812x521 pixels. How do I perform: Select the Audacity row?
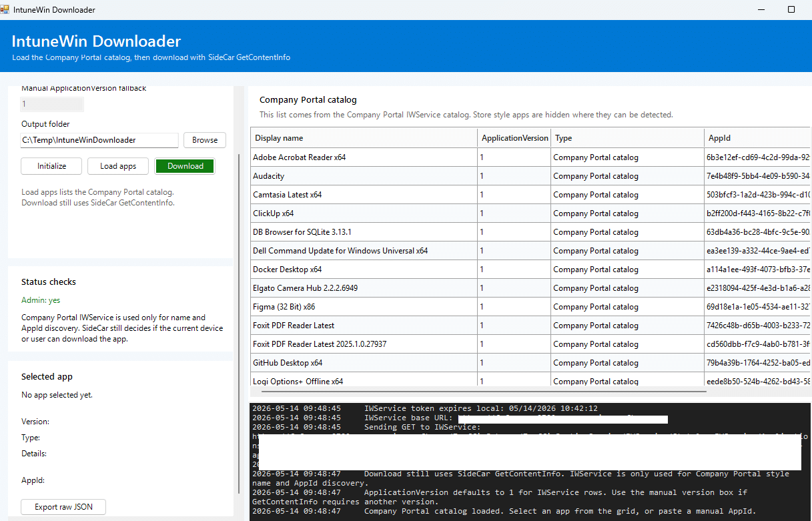click(x=531, y=176)
